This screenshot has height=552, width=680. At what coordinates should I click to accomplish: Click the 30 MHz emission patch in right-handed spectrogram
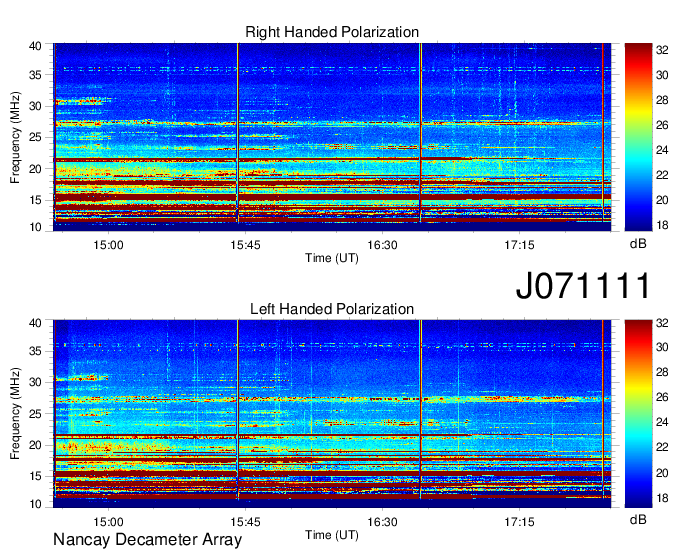80,101
